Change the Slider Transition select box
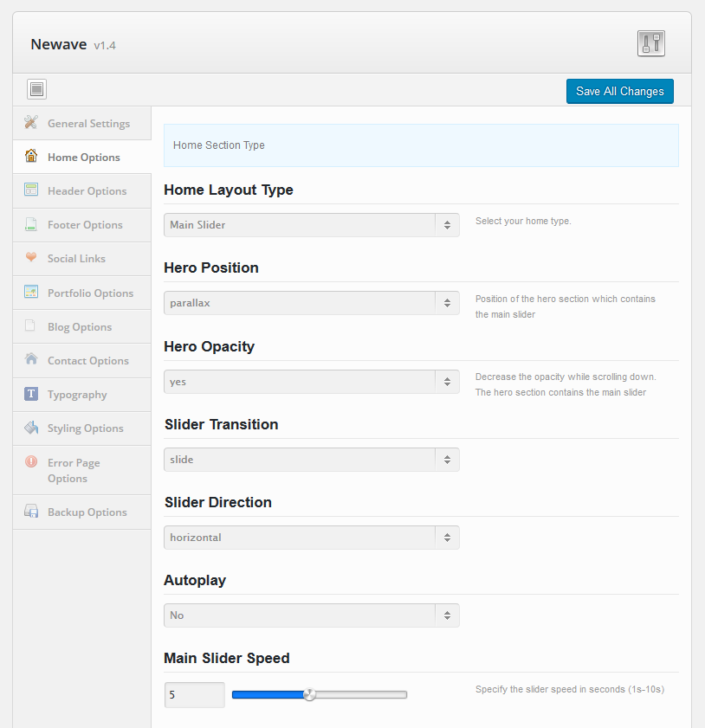Image resolution: width=705 pixels, height=728 pixels. [x=312, y=460]
